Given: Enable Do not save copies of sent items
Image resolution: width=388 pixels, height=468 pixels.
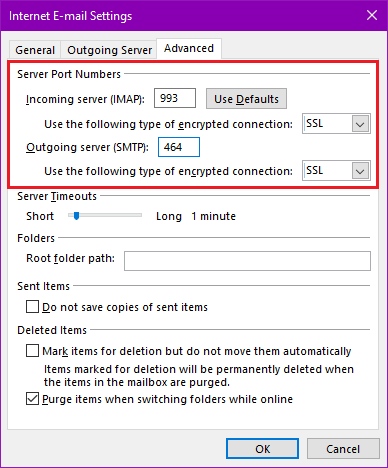Looking at the screenshot, I should coord(32,307).
